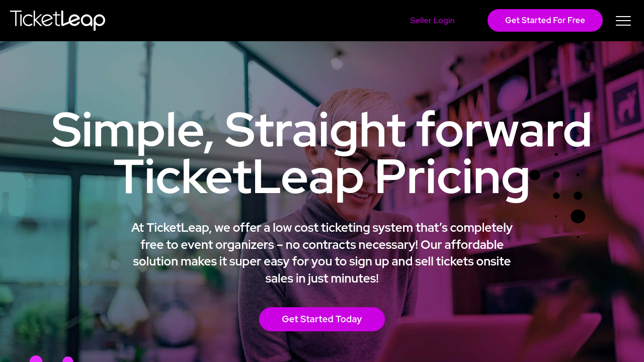Click the TicketLeap logo
Viewport: 644px width, 362px height.
(57, 20)
